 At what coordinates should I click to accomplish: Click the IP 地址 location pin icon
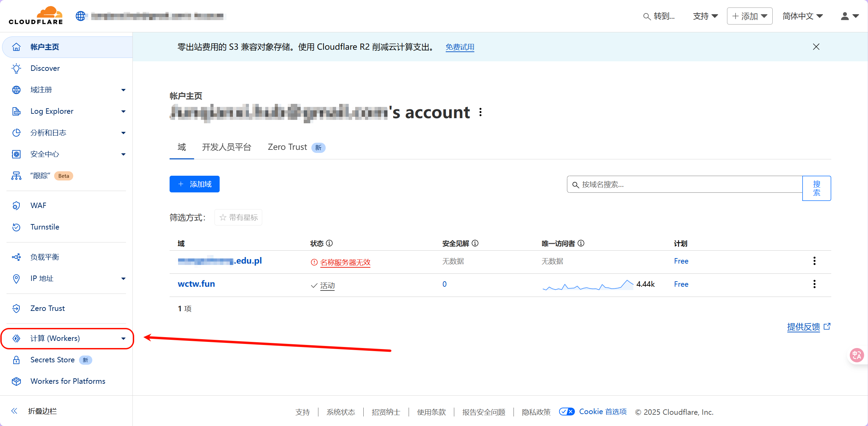[x=16, y=278]
